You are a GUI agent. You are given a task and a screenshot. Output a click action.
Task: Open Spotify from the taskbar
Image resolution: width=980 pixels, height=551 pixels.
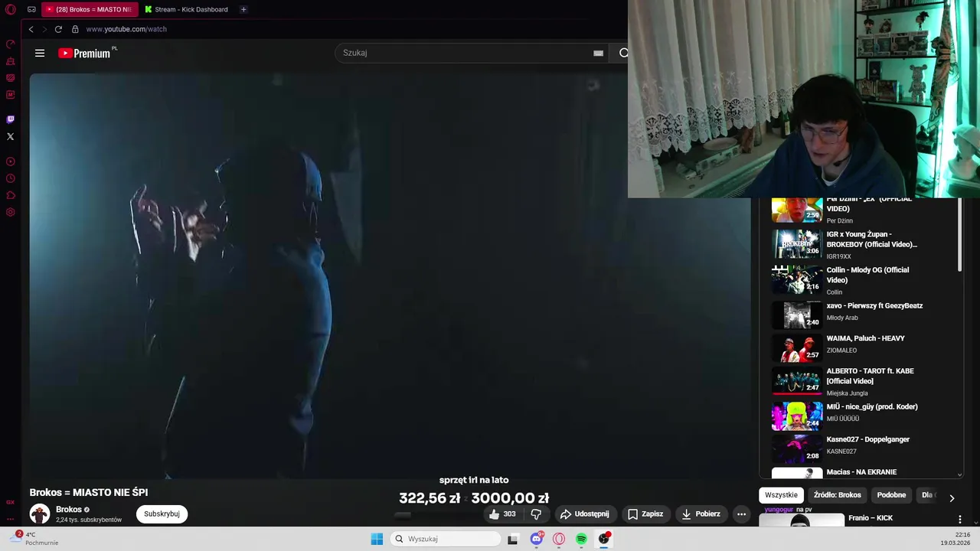pos(581,539)
